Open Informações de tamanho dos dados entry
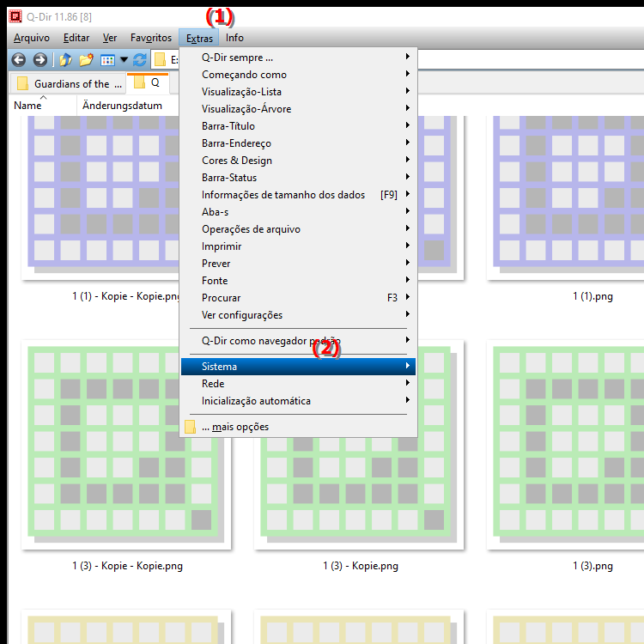The width and height of the screenshot is (644, 644). 298,195
